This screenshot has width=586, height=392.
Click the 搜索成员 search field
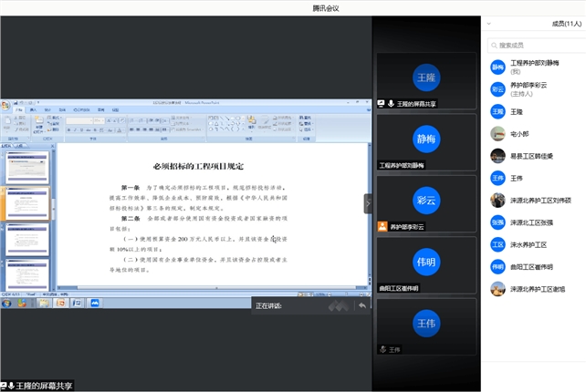(x=537, y=46)
